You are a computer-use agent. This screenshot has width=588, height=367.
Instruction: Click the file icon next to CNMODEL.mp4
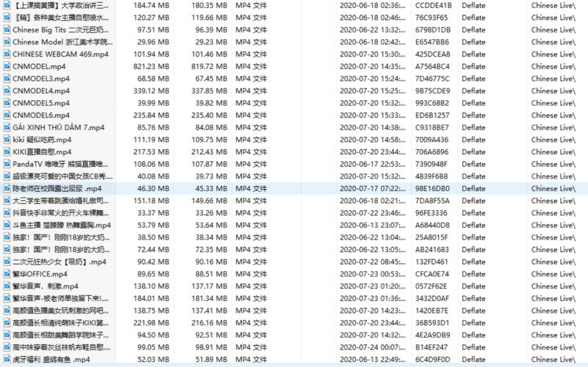pos(6,66)
